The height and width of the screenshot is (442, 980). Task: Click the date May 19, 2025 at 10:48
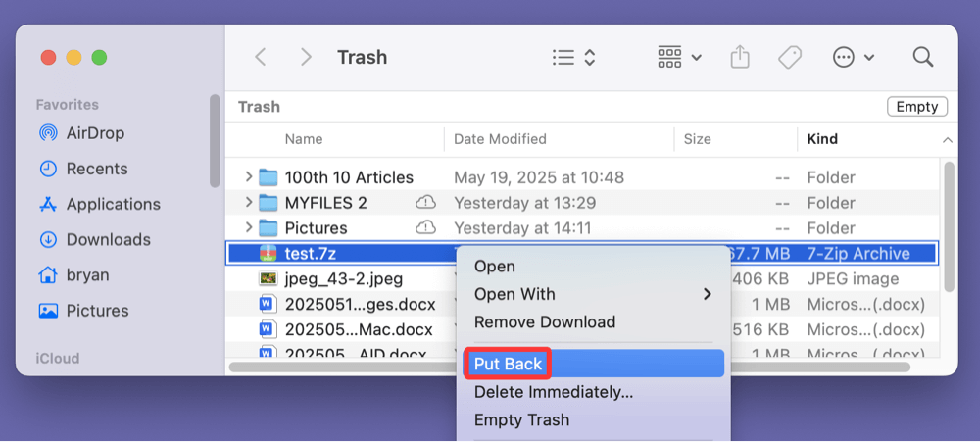click(x=539, y=177)
